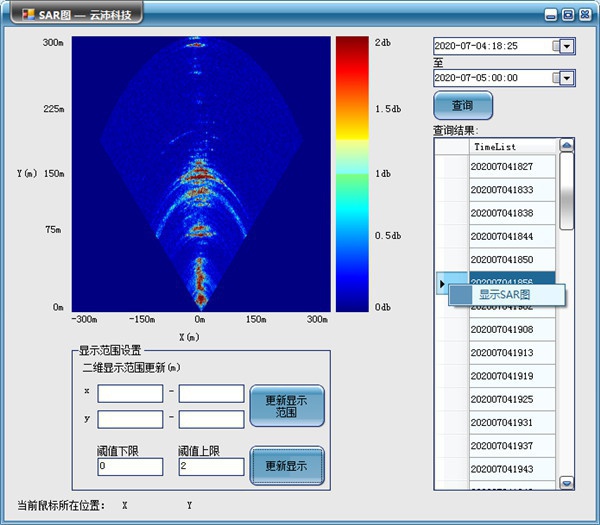600x525 pixels.
Task: Click the 阈值上限 input field
Action: [210, 467]
